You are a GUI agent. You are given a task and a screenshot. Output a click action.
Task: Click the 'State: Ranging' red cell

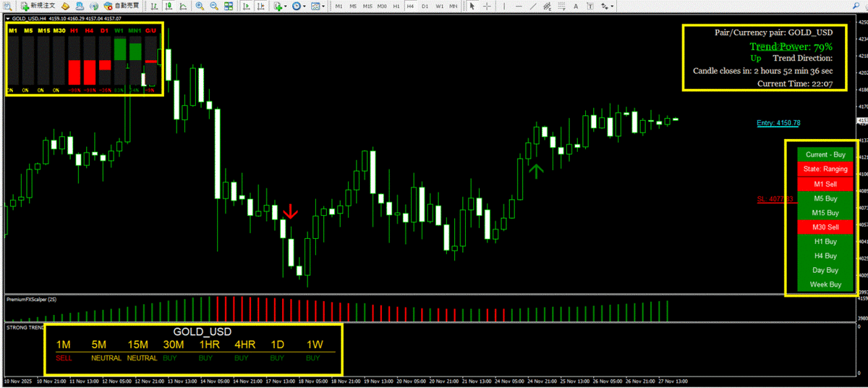[825, 169]
